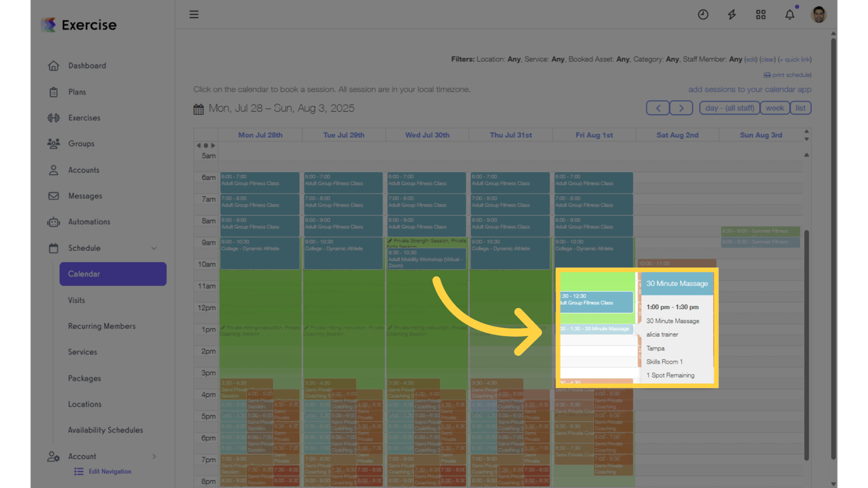Open the apps grid icon
This screenshot has width=868, height=488.
pyautogui.click(x=761, y=15)
